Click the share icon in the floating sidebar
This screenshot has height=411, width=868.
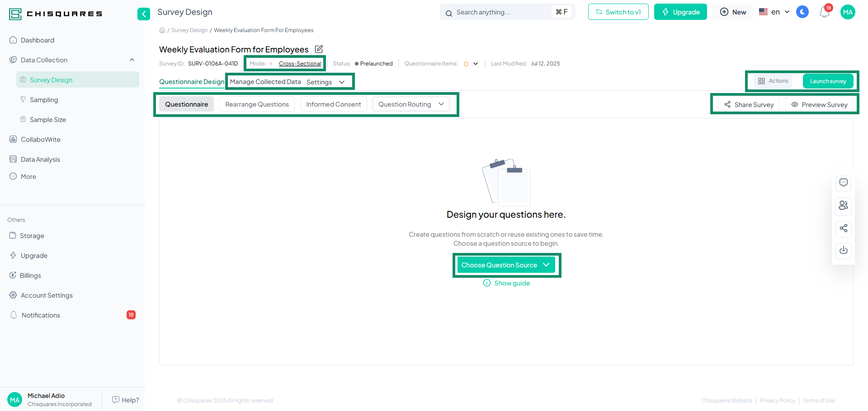(843, 229)
